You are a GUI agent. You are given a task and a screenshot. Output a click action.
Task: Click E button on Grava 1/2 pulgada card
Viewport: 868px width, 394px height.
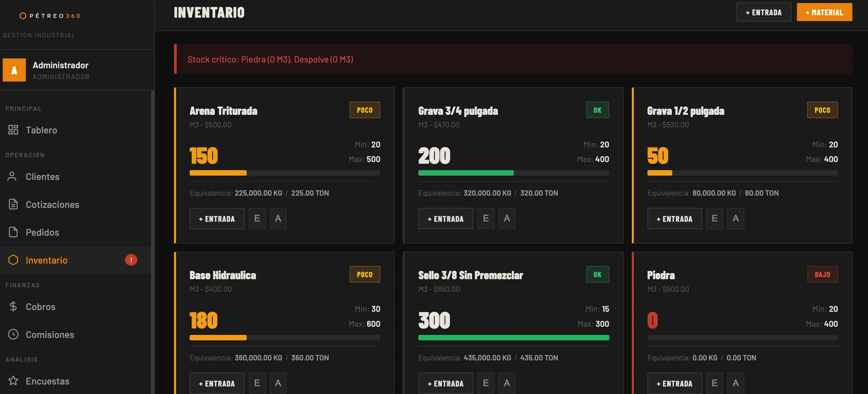click(715, 218)
